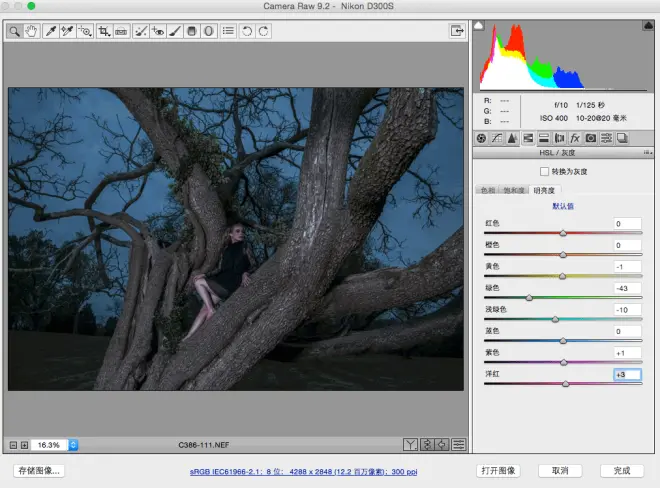Select the 明亮度 tab

coord(544,190)
